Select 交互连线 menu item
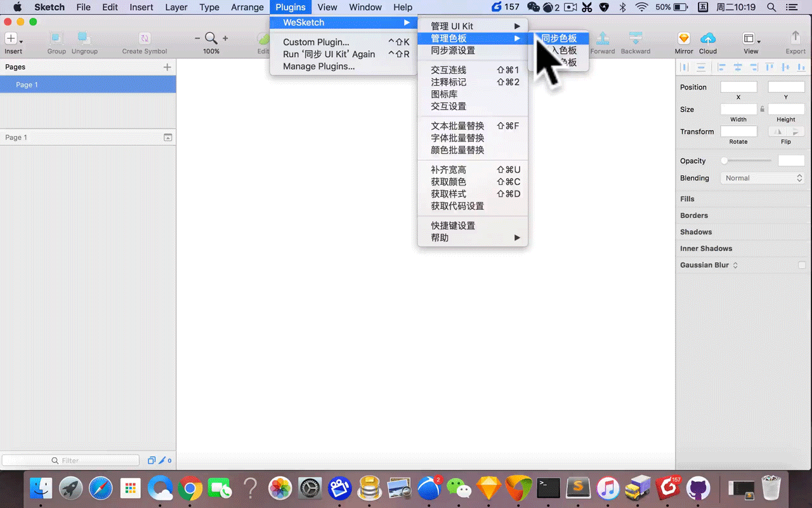Screen dimensions: 812x508 click(473, 70)
